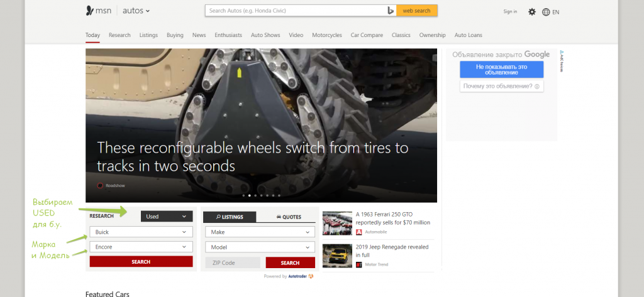Screen dimensions: 644x297
Task: Open the Motorcycles section
Action: coord(327,35)
